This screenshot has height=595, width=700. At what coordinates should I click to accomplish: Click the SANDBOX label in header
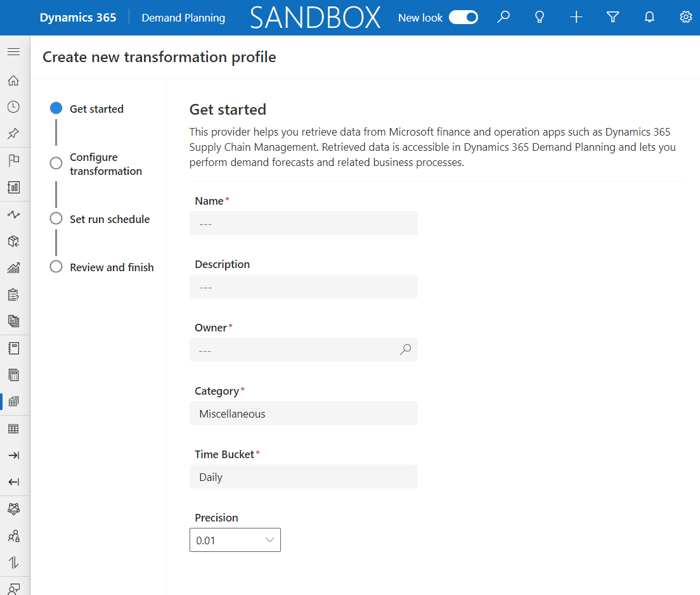(x=315, y=17)
